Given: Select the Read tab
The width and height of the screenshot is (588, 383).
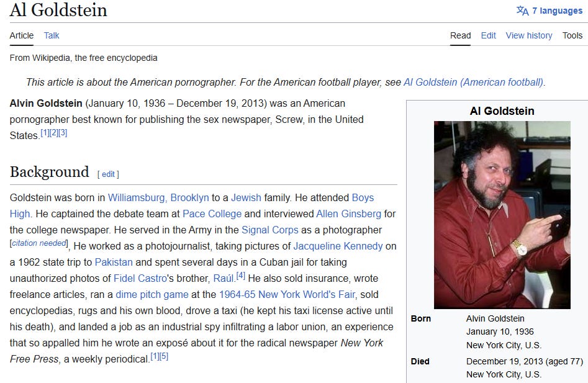Looking at the screenshot, I should (460, 35).
